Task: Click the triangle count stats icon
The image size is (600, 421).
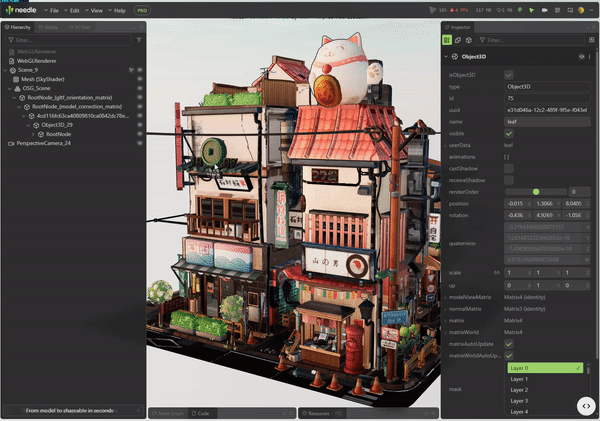Action: [x=432, y=10]
